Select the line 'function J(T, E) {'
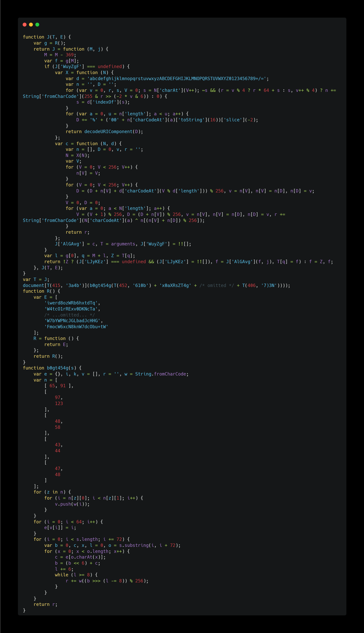The width and height of the screenshot is (364, 633). click(x=47, y=37)
